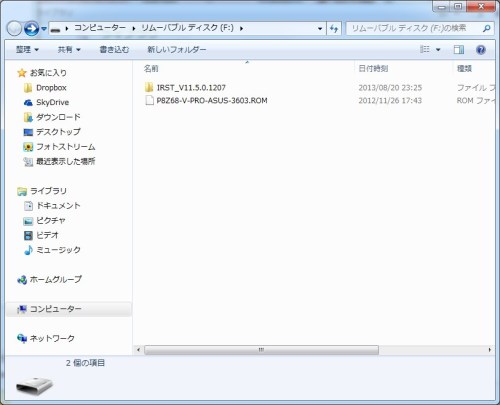The image size is (500, 405).
Task: Open フォトストリーム in favorites
Action: click(66, 147)
